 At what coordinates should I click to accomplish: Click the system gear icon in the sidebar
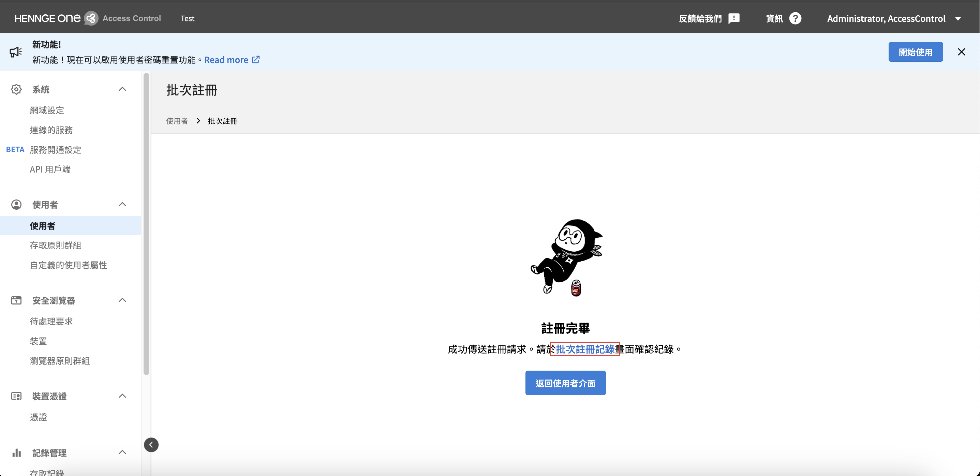[16, 89]
